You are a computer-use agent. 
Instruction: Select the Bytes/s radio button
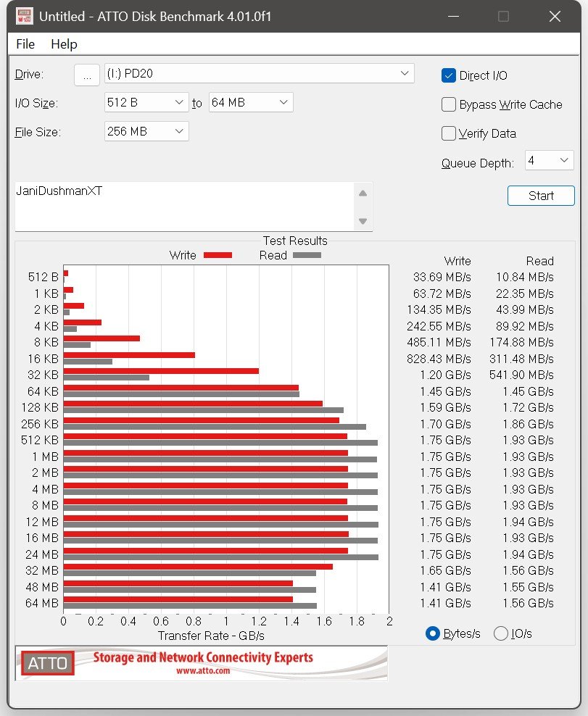(432, 633)
